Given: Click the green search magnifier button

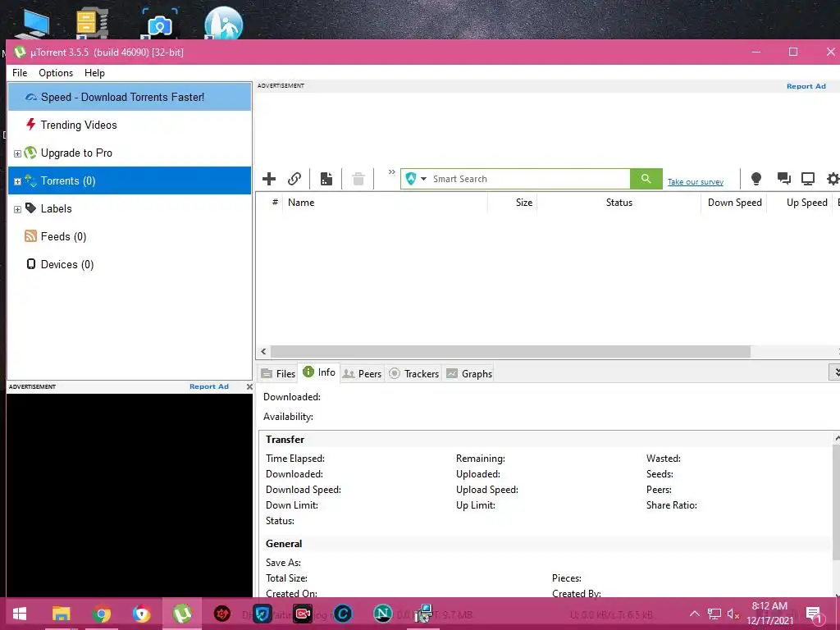Looking at the screenshot, I should point(646,179).
